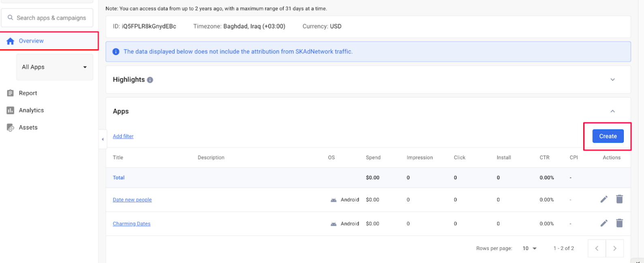Screen dimensions: 644x263
Task: Open the Date new people app link
Action: click(132, 200)
